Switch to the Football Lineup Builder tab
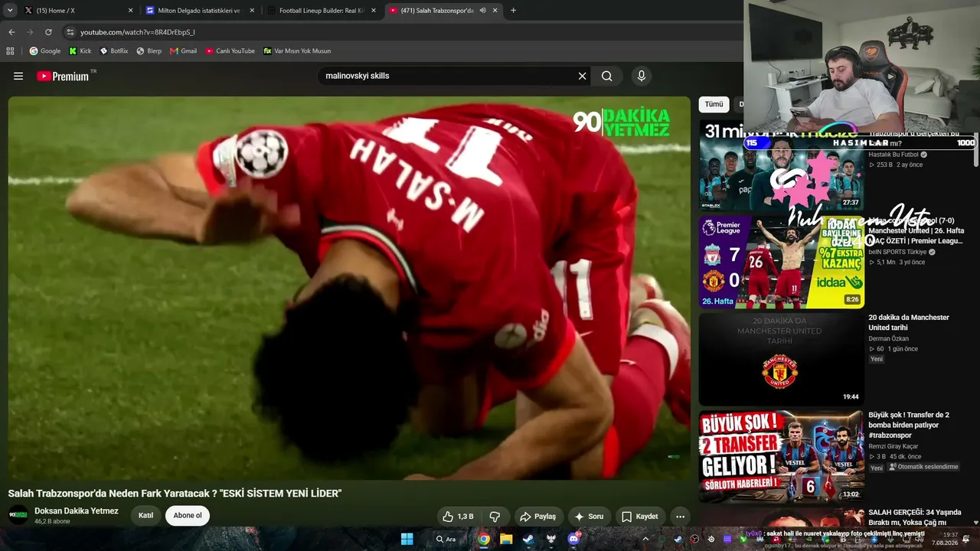The height and width of the screenshot is (551, 980). click(322, 11)
